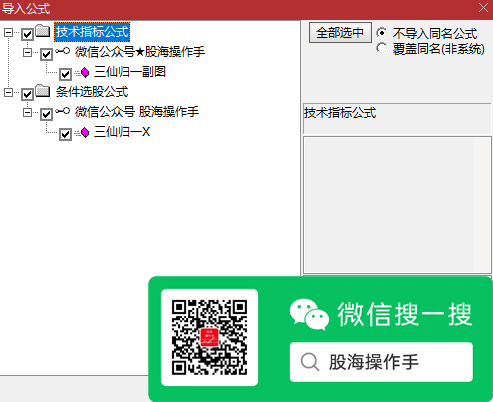Click the 微信搜一搜 banner text
The width and height of the screenshot is (493, 402).
(x=405, y=314)
